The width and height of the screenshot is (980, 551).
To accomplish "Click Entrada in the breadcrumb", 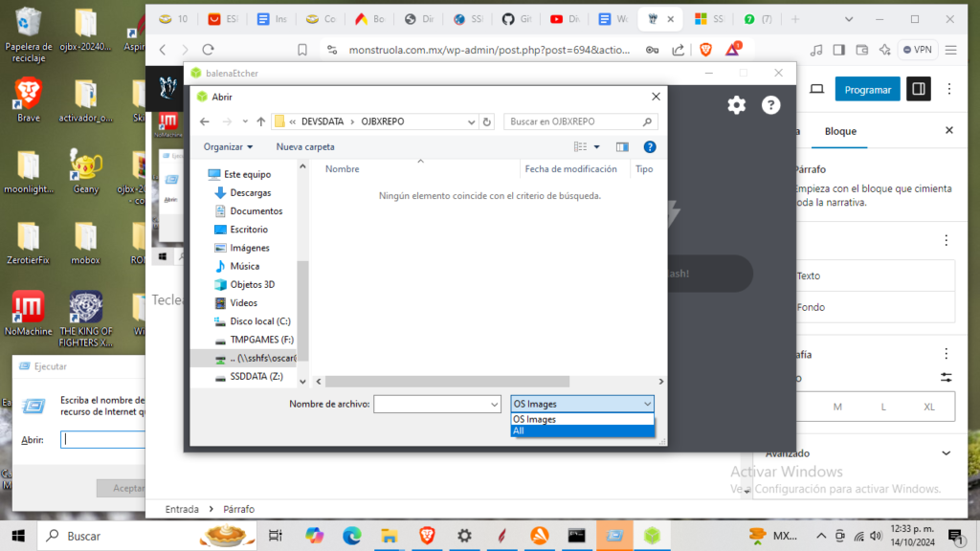I will tap(182, 509).
